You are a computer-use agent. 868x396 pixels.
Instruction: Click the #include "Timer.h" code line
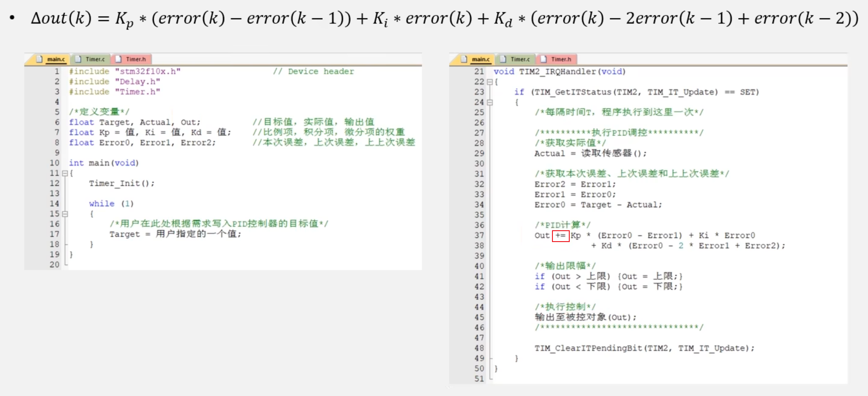click(x=115, y=92)
